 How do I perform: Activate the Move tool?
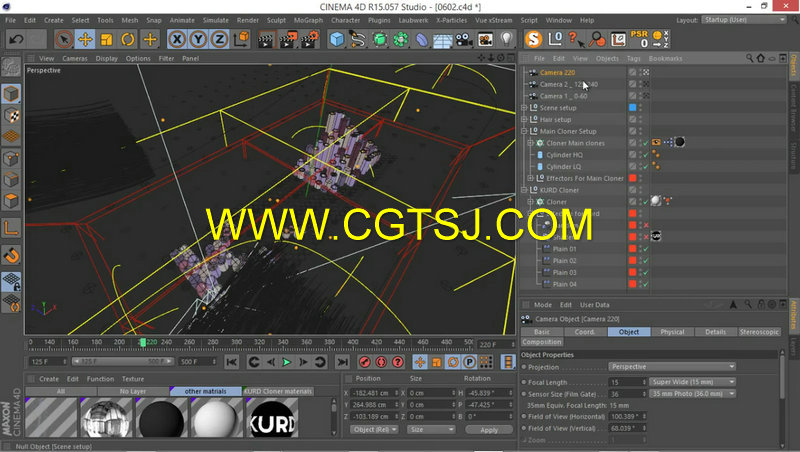coord(85,39)
